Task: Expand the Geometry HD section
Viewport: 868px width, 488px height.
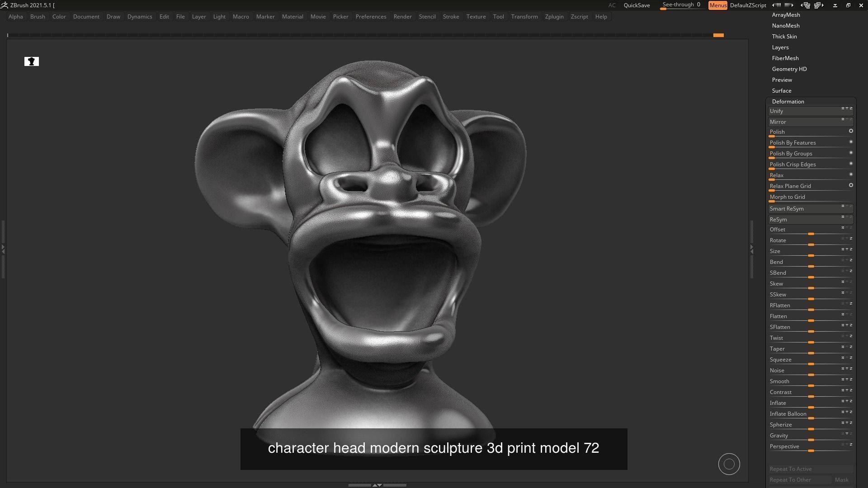Action: tap(789, 69)
